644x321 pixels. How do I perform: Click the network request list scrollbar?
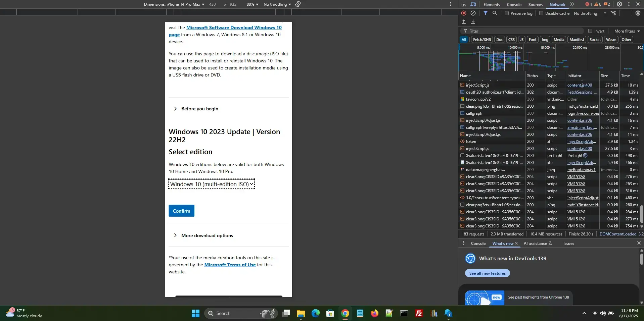pos(642,214)
